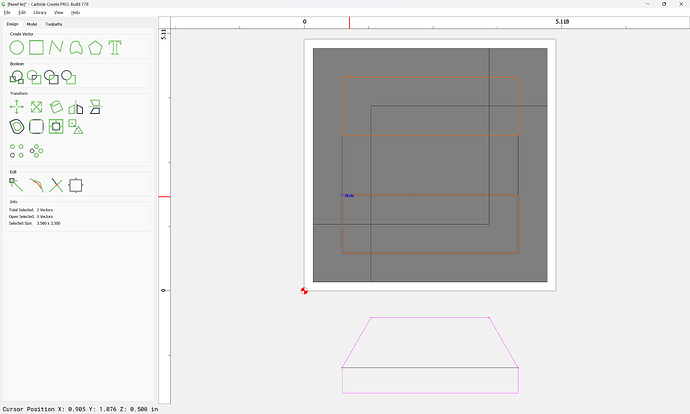Open the Group vectors square-and-triangle tool
This screenshot has width=690, height=414.
[76, 127]
